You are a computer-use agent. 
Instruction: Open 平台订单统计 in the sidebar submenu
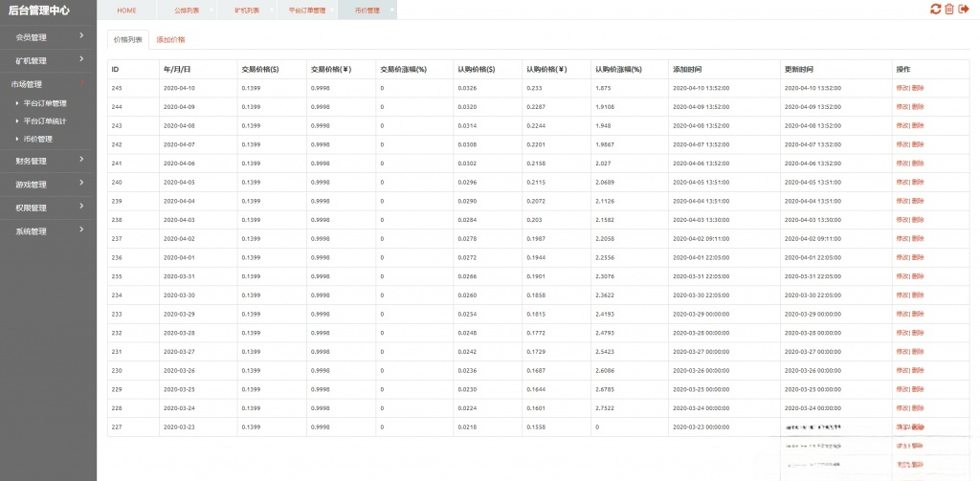[45, 121]
